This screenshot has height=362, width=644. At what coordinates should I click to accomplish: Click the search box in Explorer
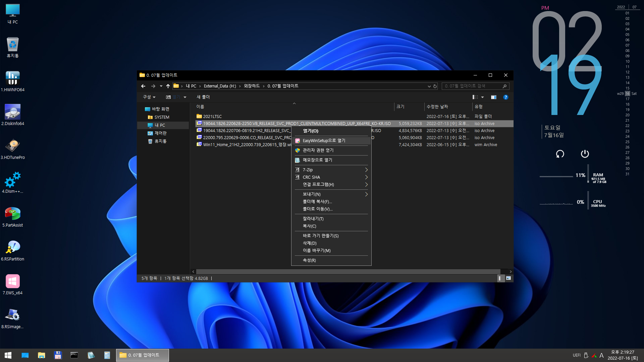click(475, 86)
